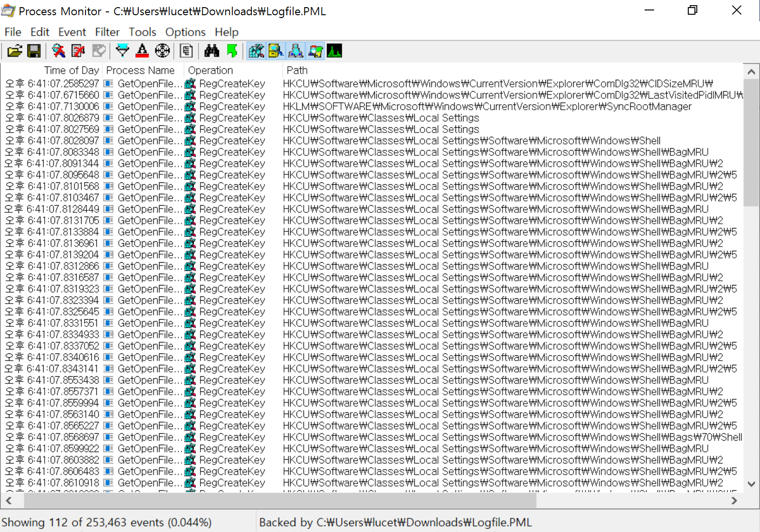Click the registry icon in the 6:41:07.7130006 row
The width and height of the screenshot is (760, 532).
click(x=190, y=106)
